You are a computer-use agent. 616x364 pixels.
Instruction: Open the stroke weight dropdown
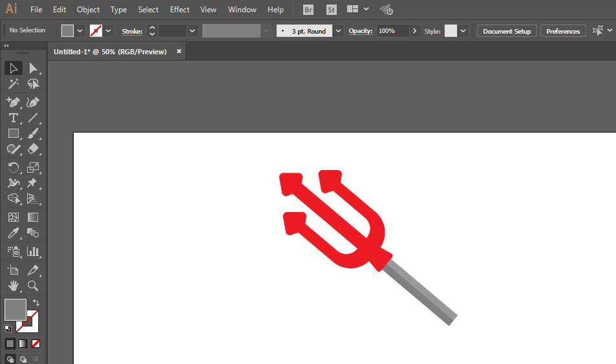point(192,30)
